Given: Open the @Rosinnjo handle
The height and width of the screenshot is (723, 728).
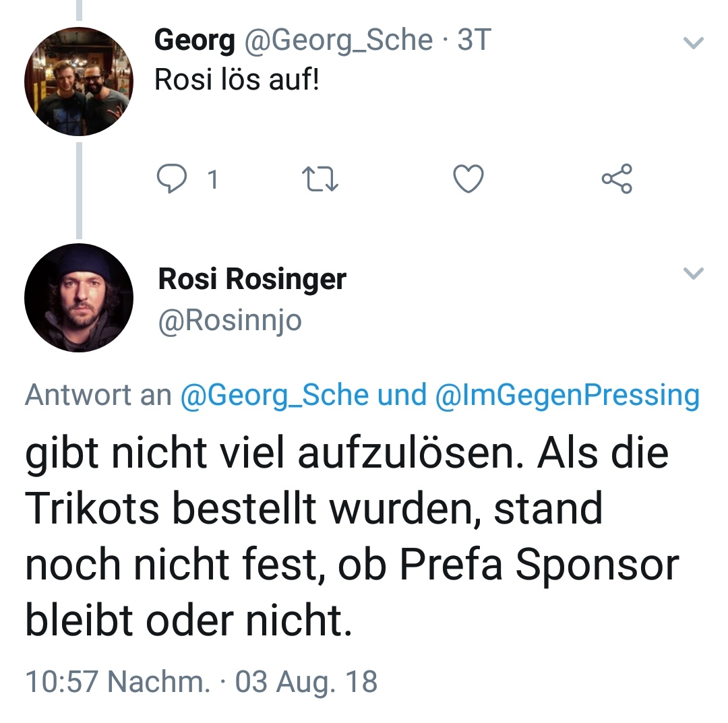Looking at the screenshot, I should click(x=230, y=321).
